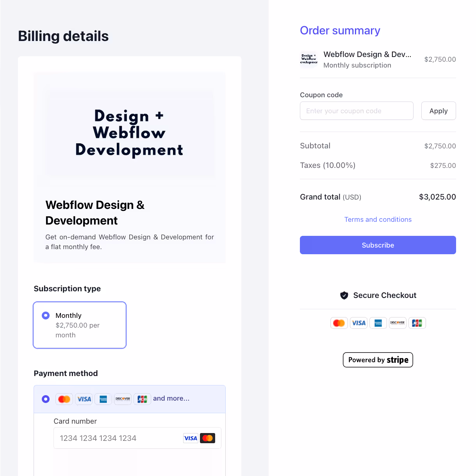The height and width of the screenshot is (476, 476).
Task: Click the Visa icon under Secure Checkout
Action: tap(358, 323)
